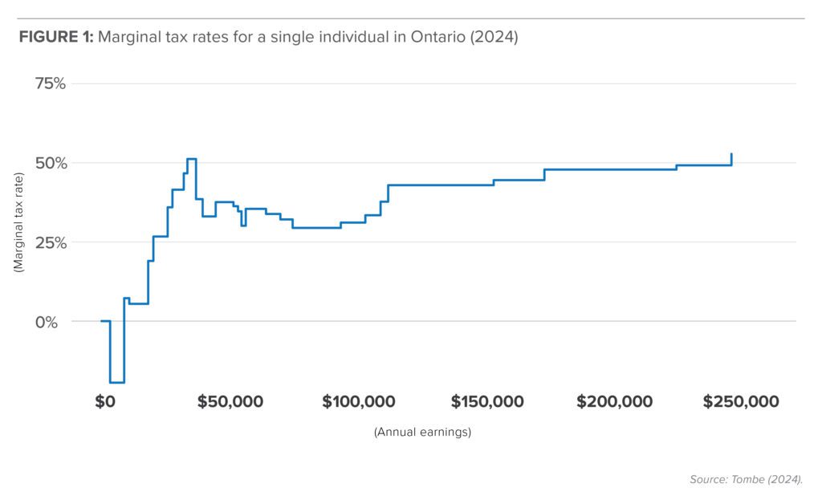Click the $200,000 x-axis label
This screenshot has width=822, height=504.
coord(614,401)
